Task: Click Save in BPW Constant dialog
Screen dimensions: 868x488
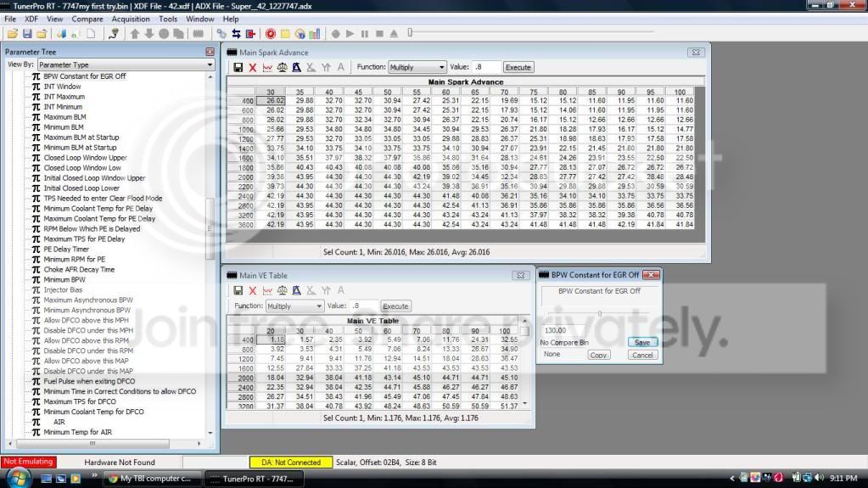Action: 642,342
